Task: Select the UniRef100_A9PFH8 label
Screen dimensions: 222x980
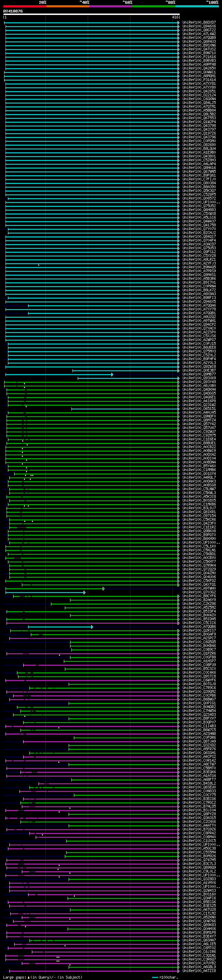Action: 199,64
